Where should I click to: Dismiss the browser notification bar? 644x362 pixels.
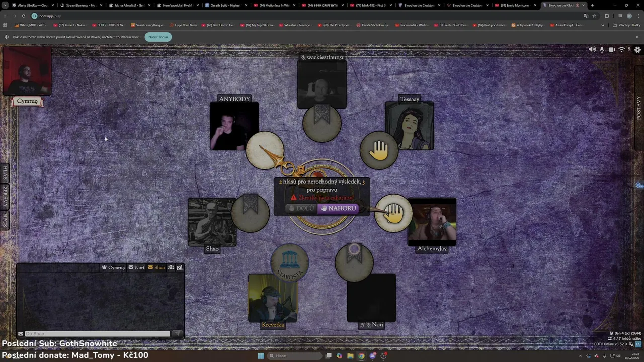pos(637,37)
